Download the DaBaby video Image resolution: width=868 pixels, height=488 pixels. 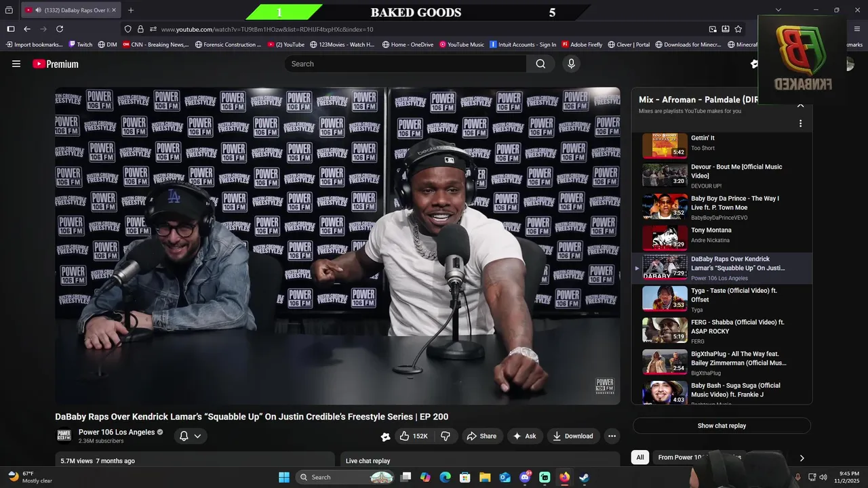(x=573, y=436)
